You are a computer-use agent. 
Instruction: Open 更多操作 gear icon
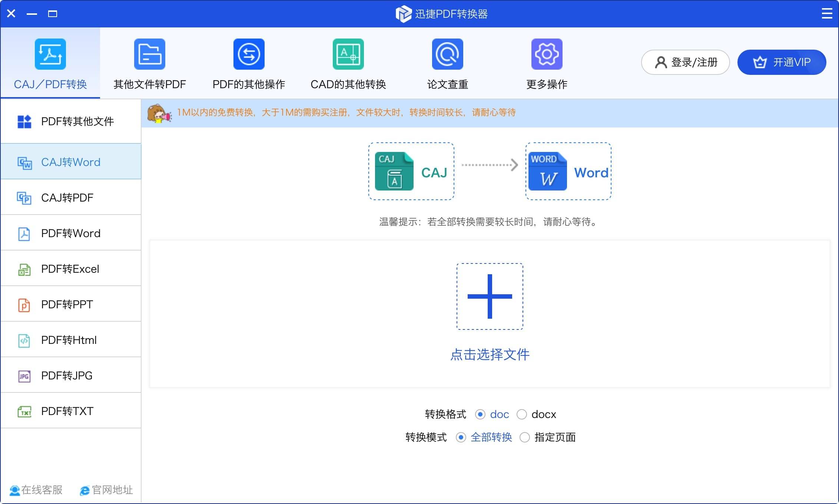click(547, 54)
